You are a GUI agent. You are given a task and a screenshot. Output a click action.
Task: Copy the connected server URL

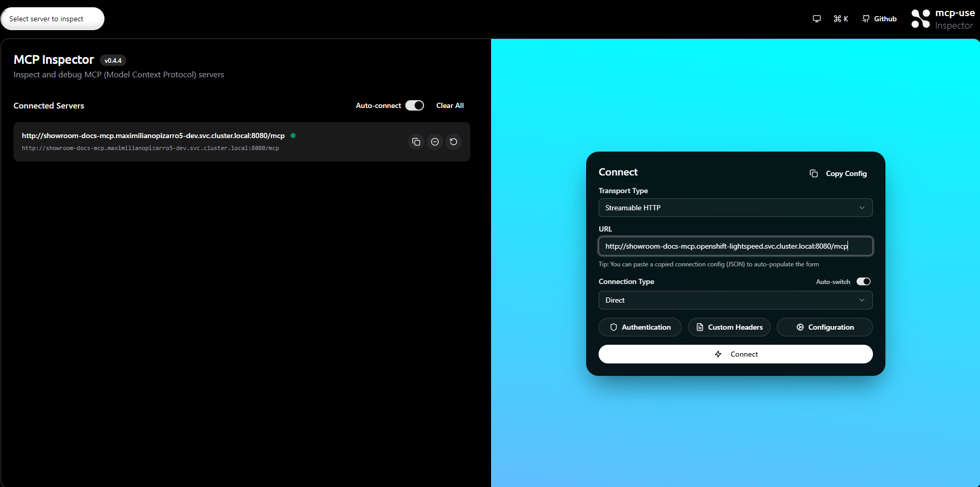(x=416, y=141)
